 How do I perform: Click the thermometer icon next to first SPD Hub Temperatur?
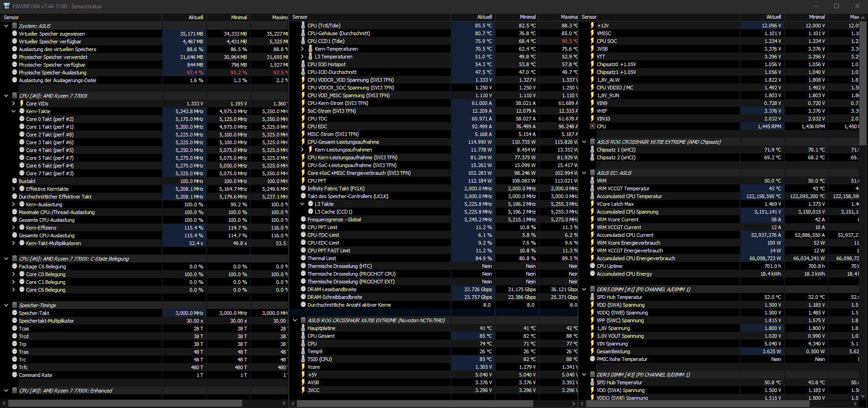pos(593,297)
